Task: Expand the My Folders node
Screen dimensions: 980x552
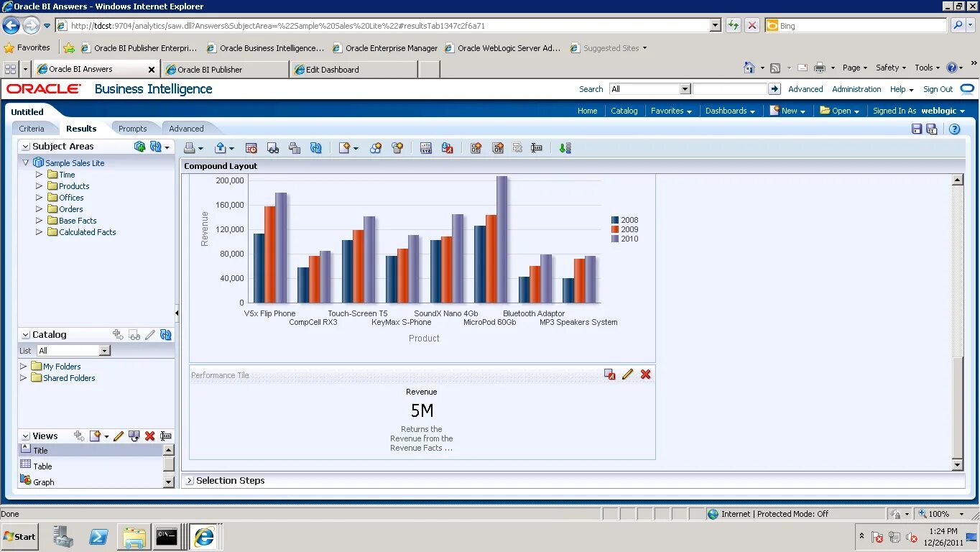Action: pos(24,367)
